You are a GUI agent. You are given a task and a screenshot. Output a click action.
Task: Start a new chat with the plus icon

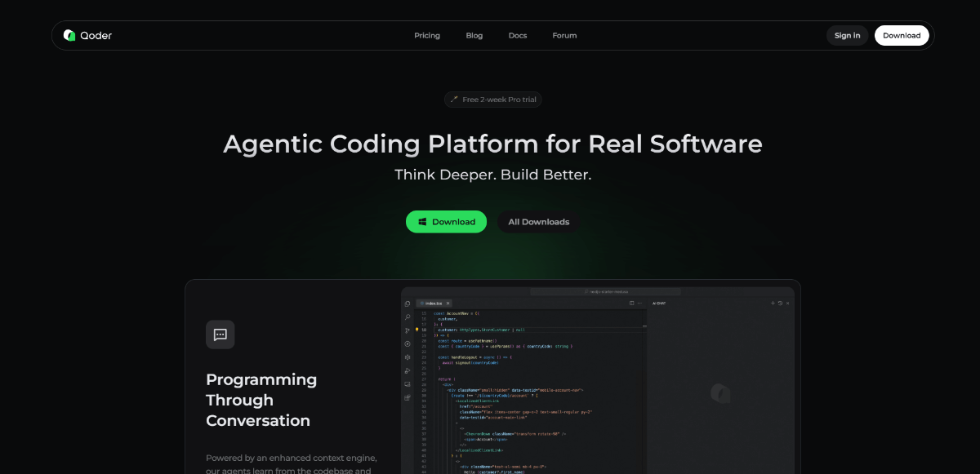pyautogui.click(x=773, y=303)
